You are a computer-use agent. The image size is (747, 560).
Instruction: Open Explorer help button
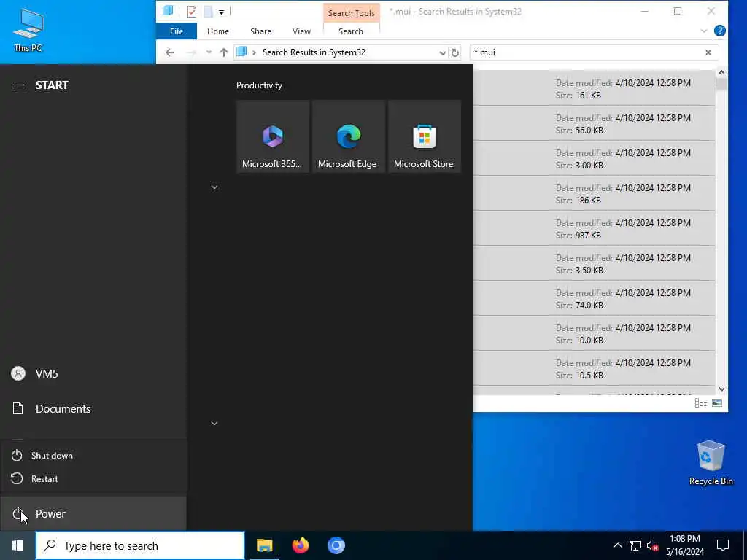720,31
